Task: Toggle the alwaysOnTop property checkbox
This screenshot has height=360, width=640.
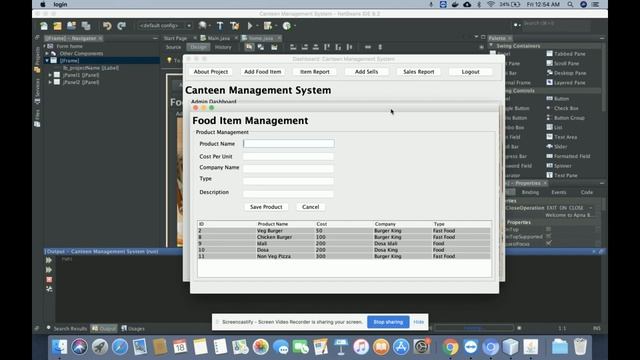Action: [549, 229]
